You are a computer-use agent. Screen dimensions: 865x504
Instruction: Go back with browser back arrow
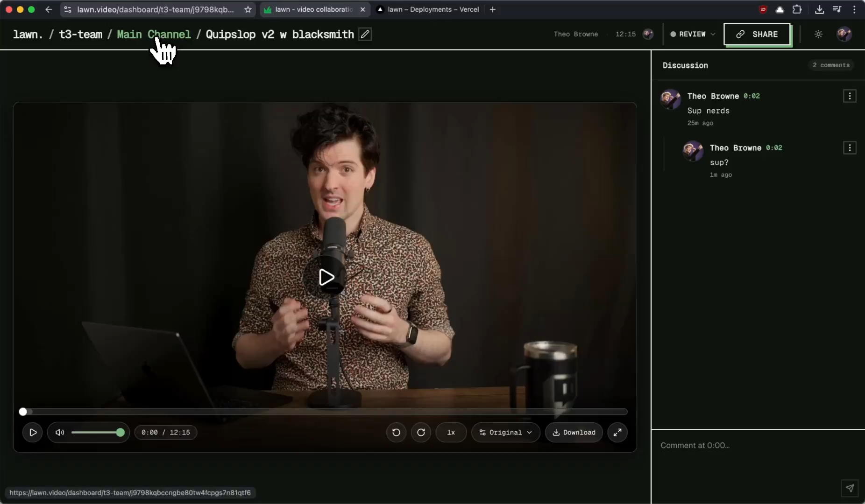point(49,9)
